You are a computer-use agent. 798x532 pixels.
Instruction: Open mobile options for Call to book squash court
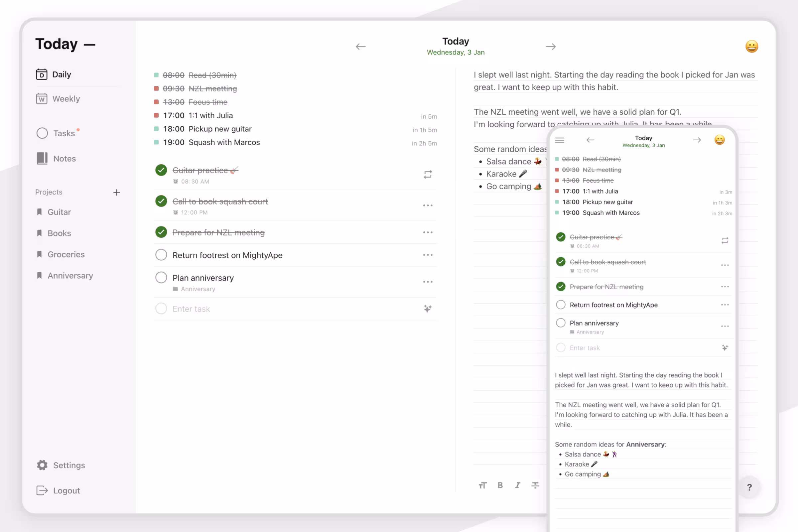click(x=725, y=265)
